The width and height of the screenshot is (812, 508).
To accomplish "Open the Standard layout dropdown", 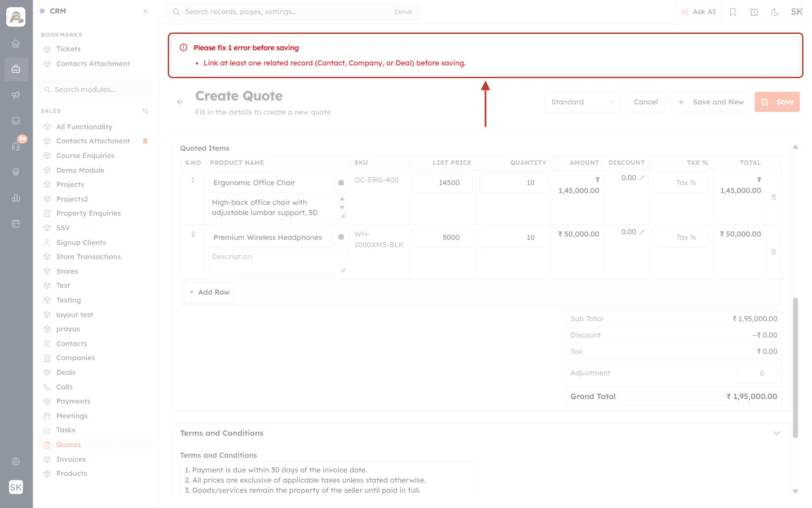I will (x=583, y=102).
